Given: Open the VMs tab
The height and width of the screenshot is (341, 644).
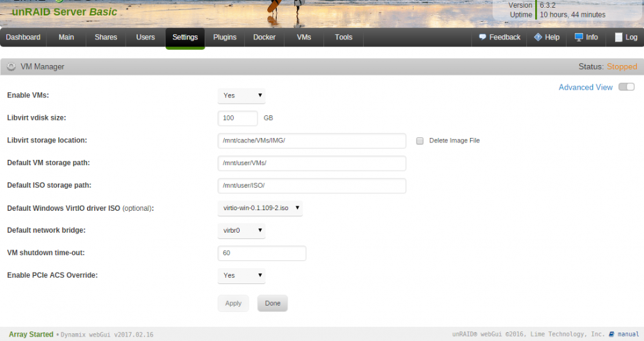Looking at the screenshot, I should tap(304, 37).
